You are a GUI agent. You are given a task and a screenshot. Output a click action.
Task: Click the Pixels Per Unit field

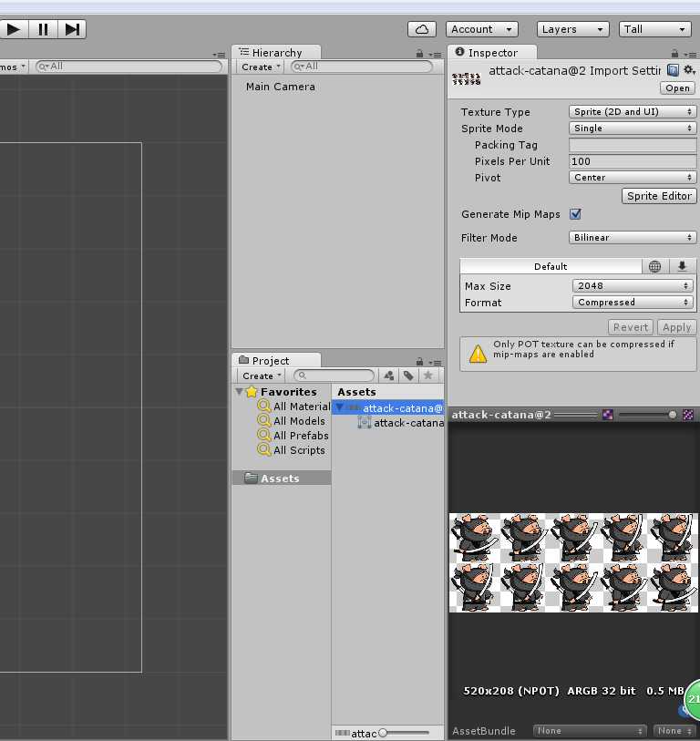tap(633, 161)
